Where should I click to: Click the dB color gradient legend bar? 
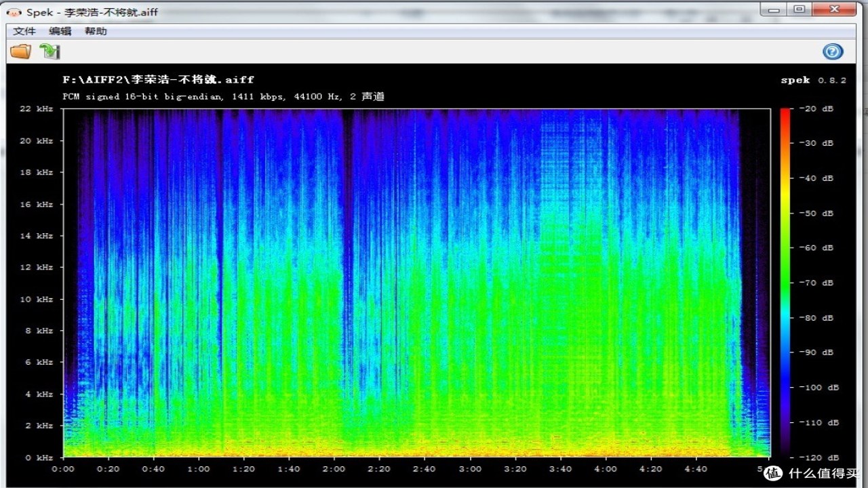(x=785, y=283)
